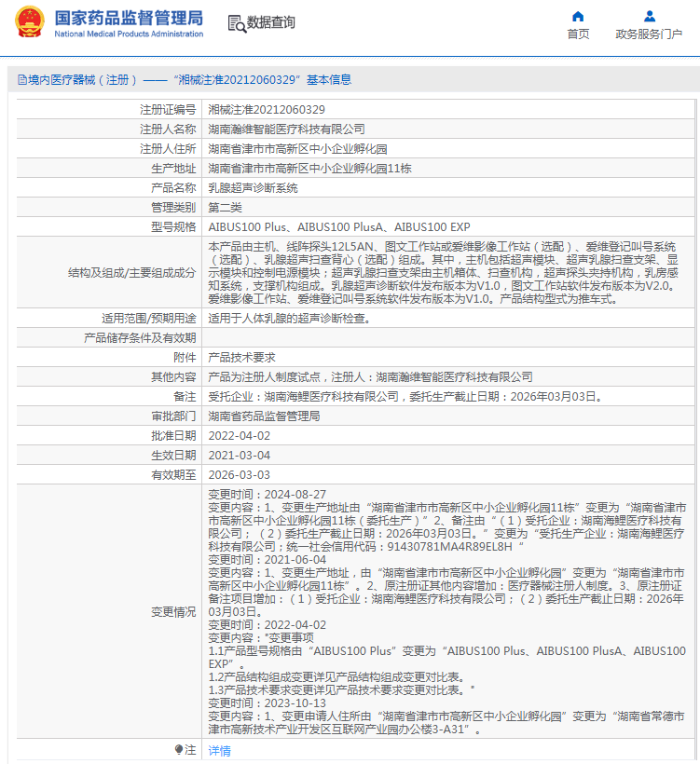This screenshot has width=700, height=764.
Task: Select registration number 湘械注准20212060329 cell
Action: click(x=267, y=110)
